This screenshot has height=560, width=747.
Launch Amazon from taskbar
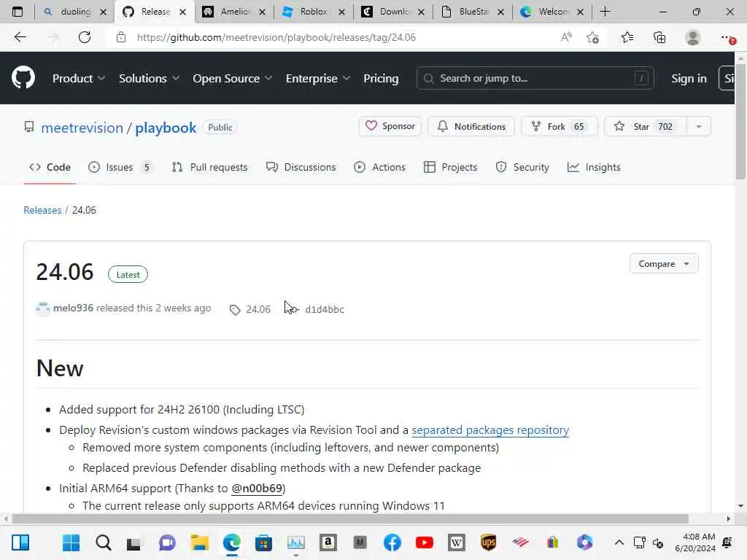[x=328, y=542]
